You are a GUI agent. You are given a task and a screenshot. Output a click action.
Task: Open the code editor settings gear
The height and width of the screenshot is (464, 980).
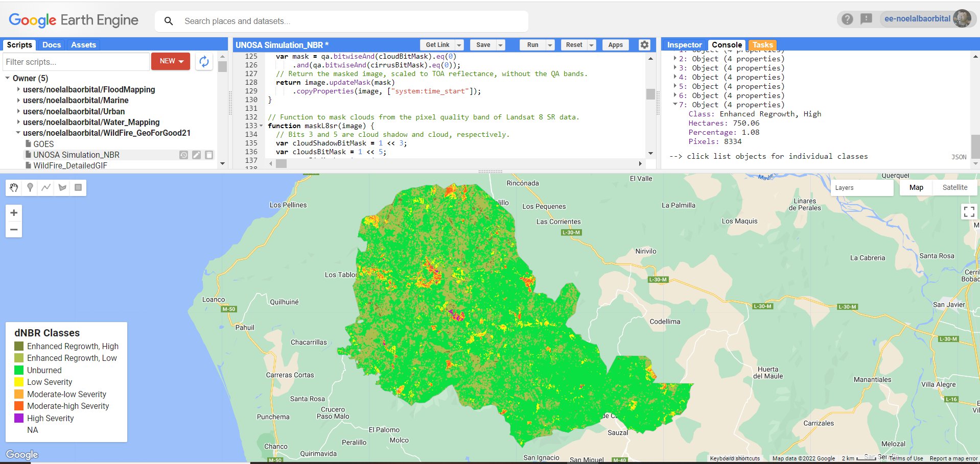(x=644, y=45)
